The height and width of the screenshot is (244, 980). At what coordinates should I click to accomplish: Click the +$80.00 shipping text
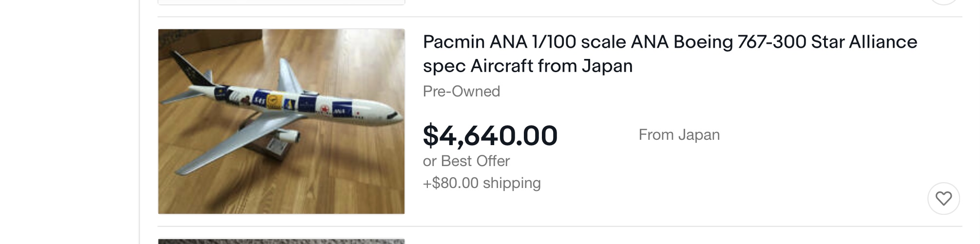click(481, 183)
